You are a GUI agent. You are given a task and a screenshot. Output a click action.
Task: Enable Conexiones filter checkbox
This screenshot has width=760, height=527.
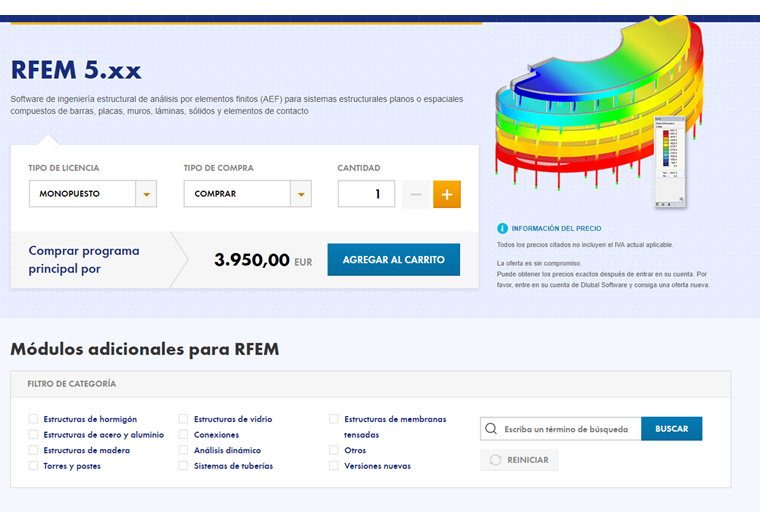[183, 434]
